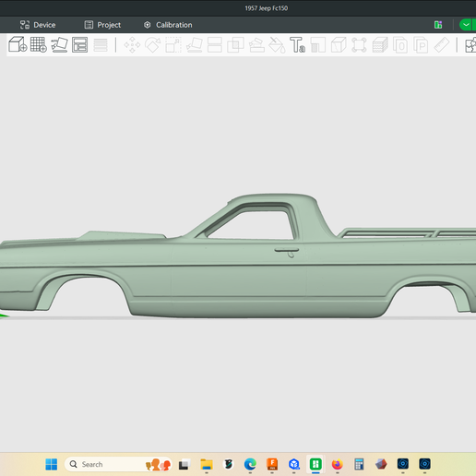Image resolution: width=476 pixels, height=476 pixels.
Task: Select the Support painting tool
Action: (256, 45)
